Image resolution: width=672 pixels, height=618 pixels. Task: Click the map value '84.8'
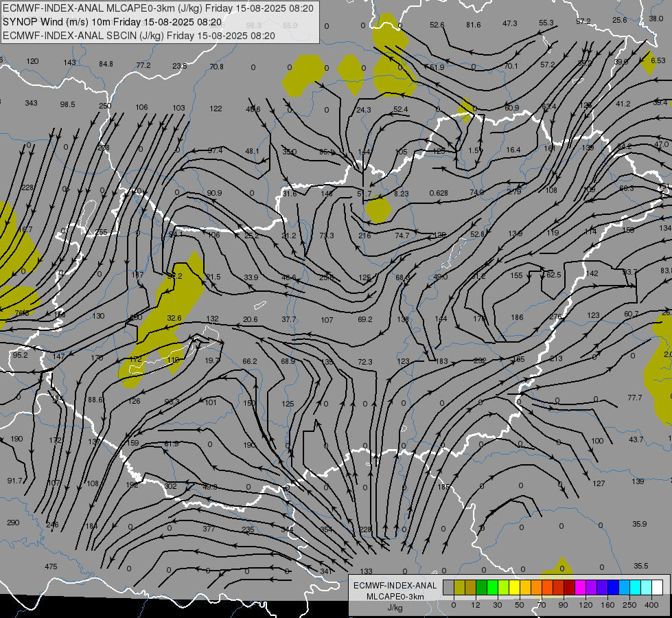click(x=106, y=64)
